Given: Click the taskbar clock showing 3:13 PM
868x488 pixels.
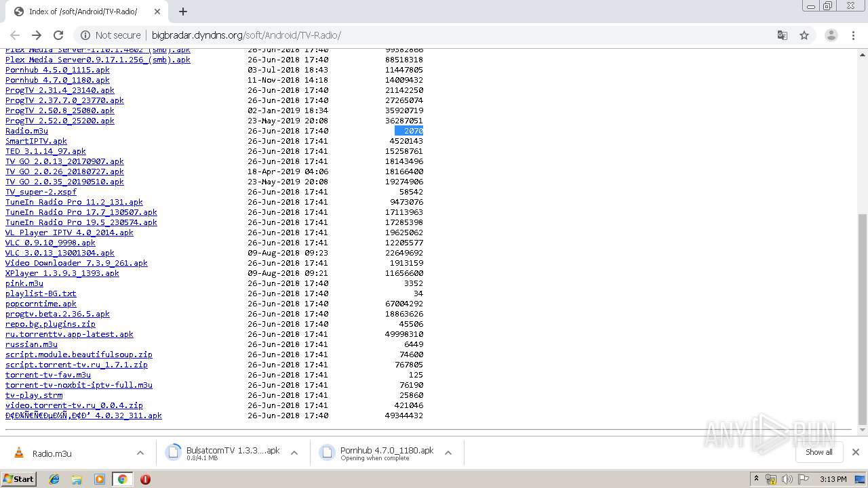Looking at the screenshot, I should click(833, 479).
